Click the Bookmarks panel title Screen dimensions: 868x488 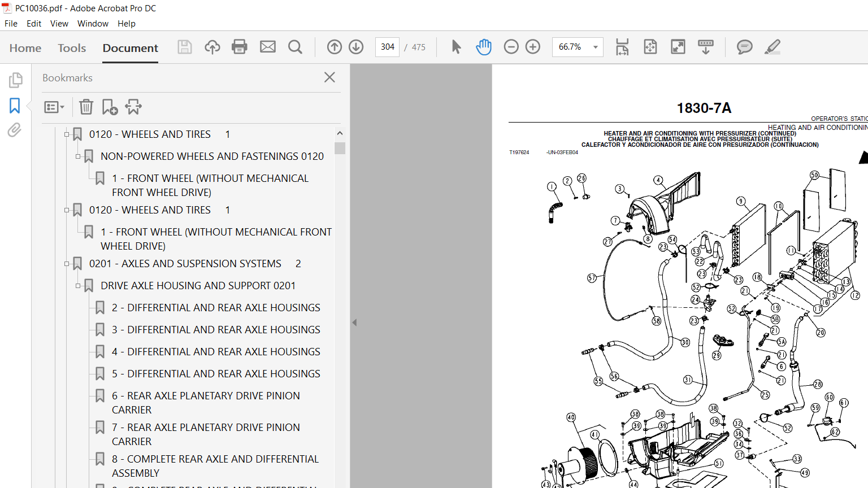[x=67, y=78]
